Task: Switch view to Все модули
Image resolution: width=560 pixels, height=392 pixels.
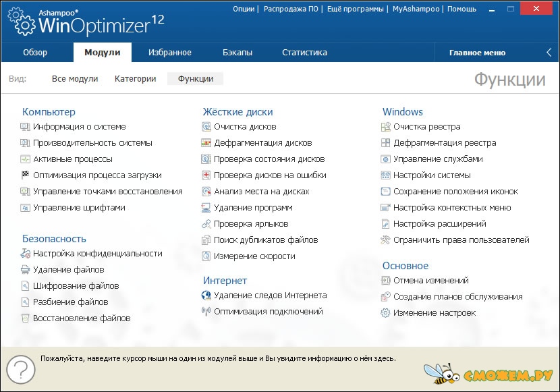Action: coord(75,79)
